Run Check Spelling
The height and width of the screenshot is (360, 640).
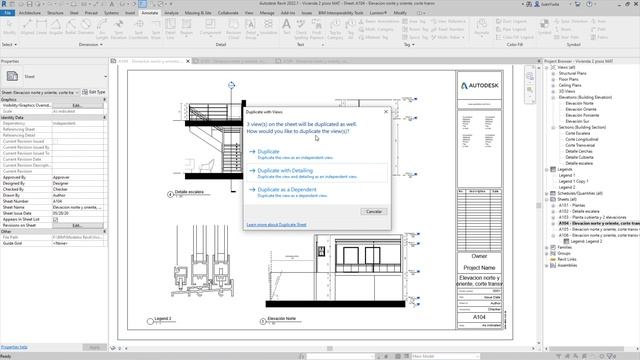point(301,29)
